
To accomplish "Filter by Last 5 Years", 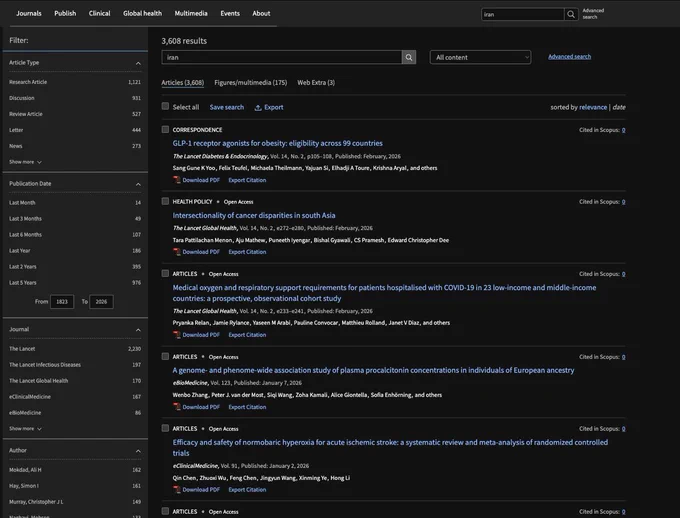I will (75, 282).
